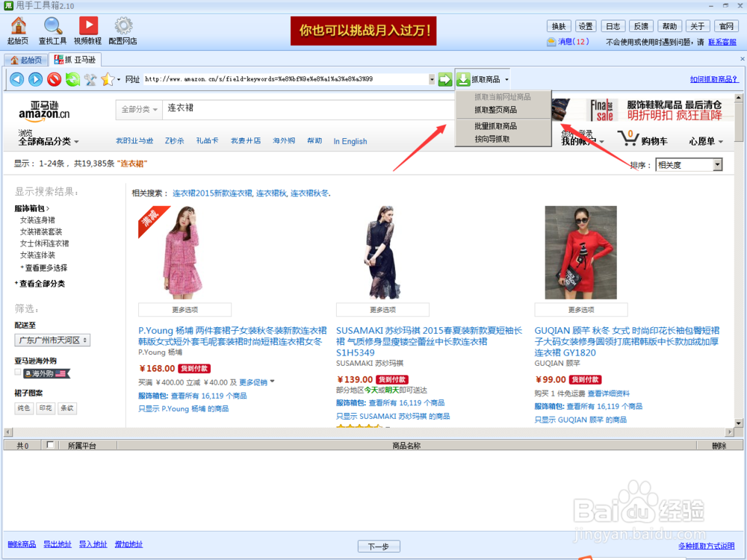747x560 pixels.
Task: Click the amazon.cn logo
Action: click(44, 110)
